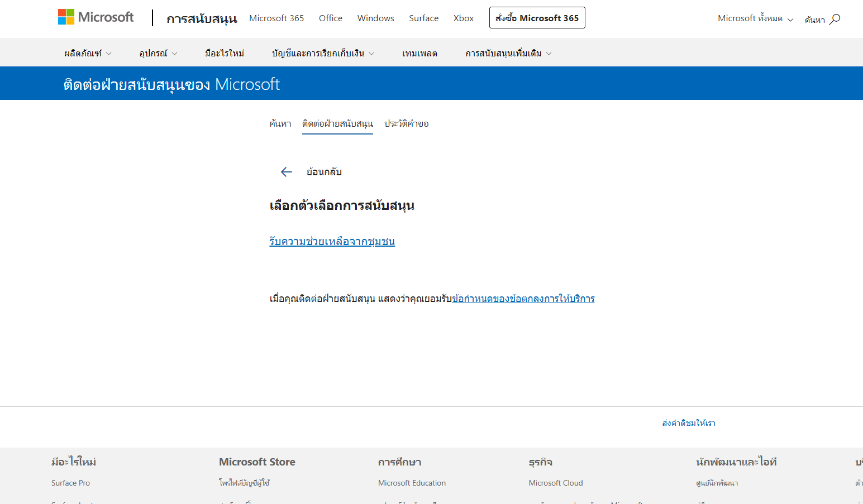Click ส่งคำติชมให้เรา feedback link
This screenshot has height=504, width=863.
click(x=689, y=423)
